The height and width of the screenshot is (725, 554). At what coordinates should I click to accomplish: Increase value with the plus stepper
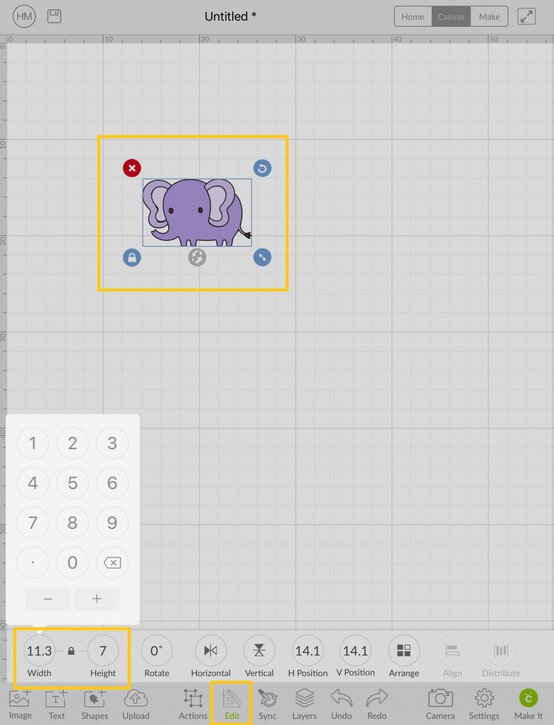[97, 599]
